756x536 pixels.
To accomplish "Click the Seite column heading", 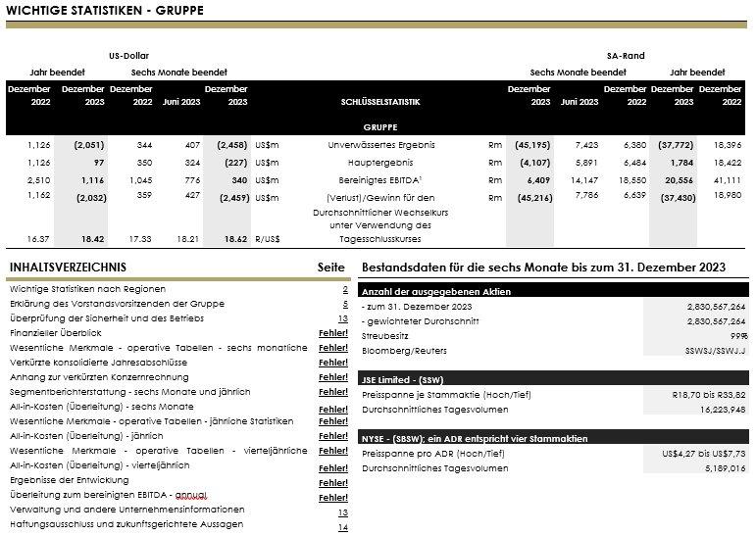I will 331,268.
